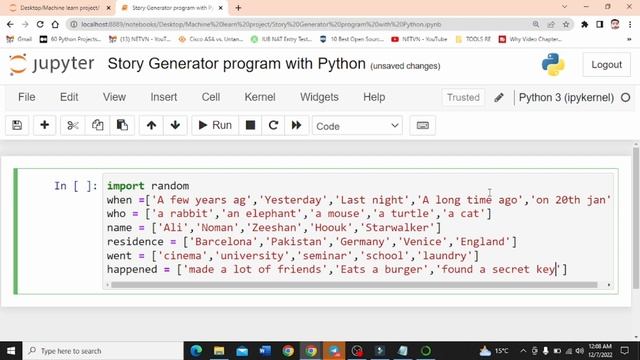
Task: Move selected cell up with the arrow
Action: pyautogui.click(x=151, y=125)
